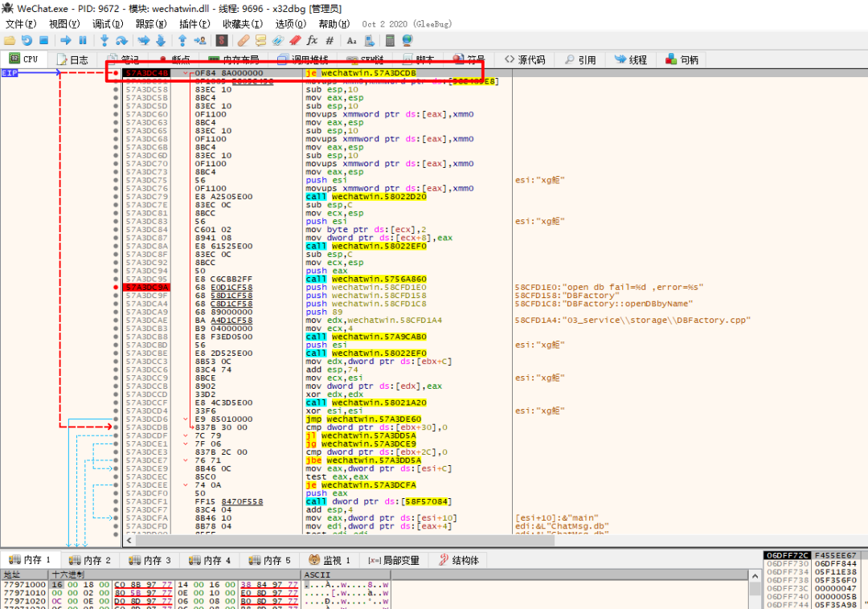Open the 视图(V) menu

[64, 24]
